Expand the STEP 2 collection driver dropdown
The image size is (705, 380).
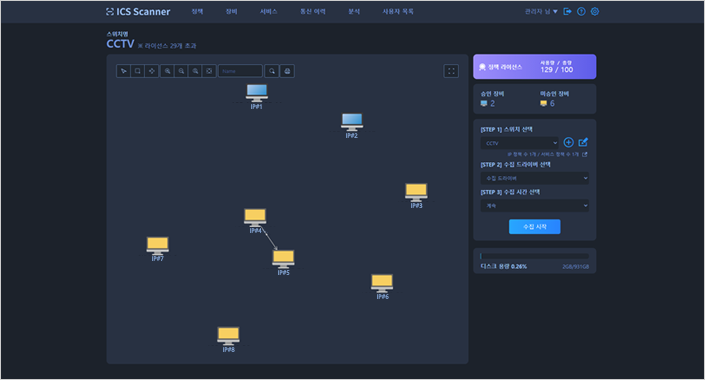pyautogui.click(x=535, y=178)
